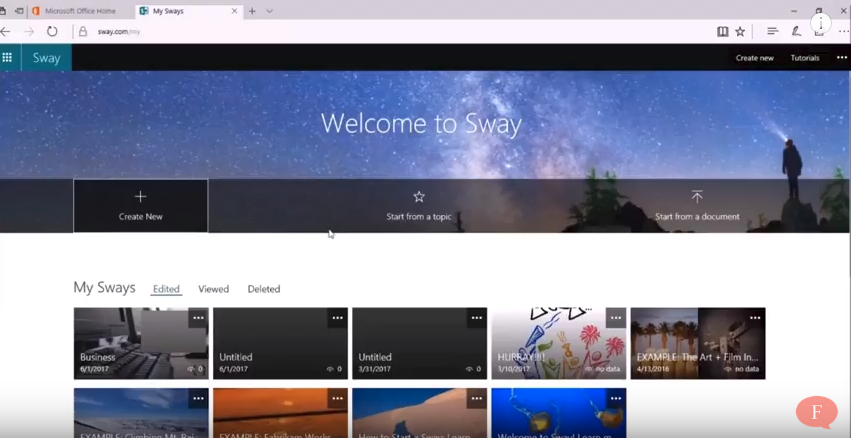Expand the tab preview chevron
This screenshot has width=851, height=438.
[x=269, y=11]
